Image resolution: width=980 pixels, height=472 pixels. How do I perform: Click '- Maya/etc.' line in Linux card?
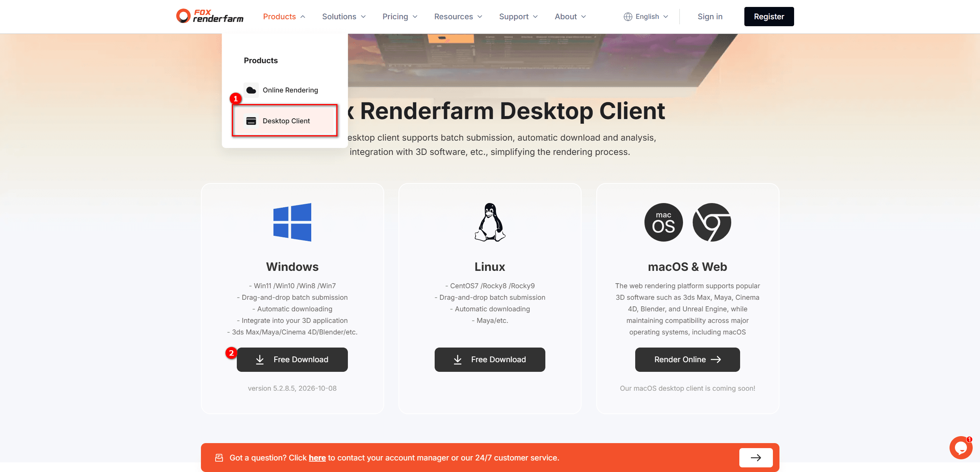(490, 321)
